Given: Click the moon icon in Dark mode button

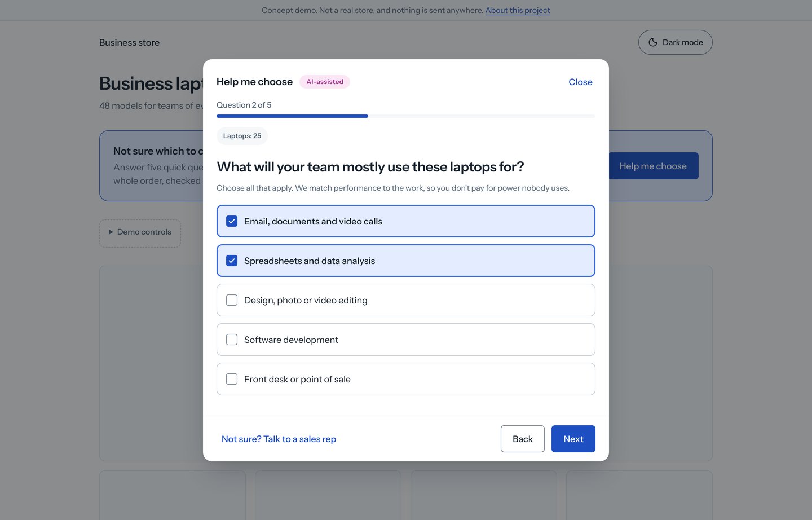Looking at the screenshot, I should (653, 42).
